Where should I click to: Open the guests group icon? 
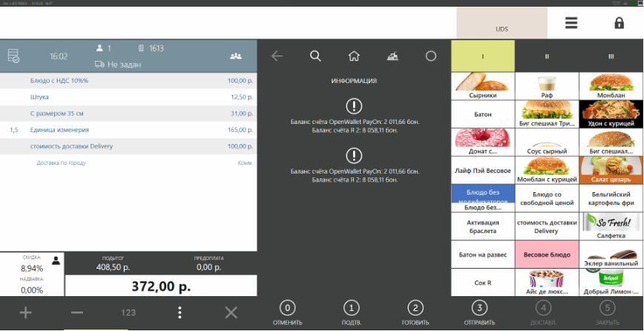point(236,56)
